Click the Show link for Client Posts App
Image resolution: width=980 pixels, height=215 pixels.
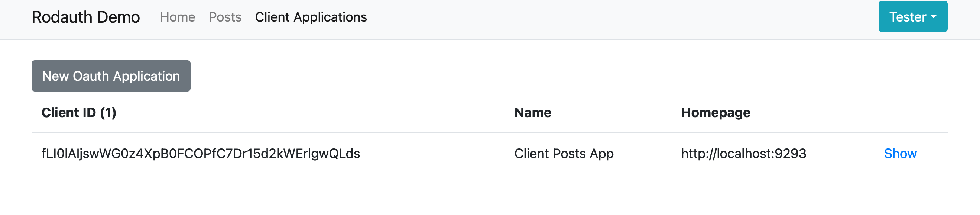point(900,154)
